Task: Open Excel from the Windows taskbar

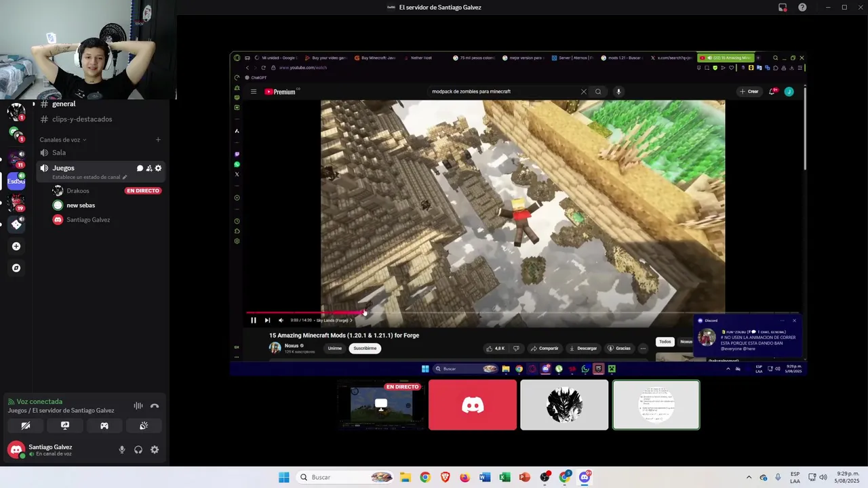Action: [505, 477]
